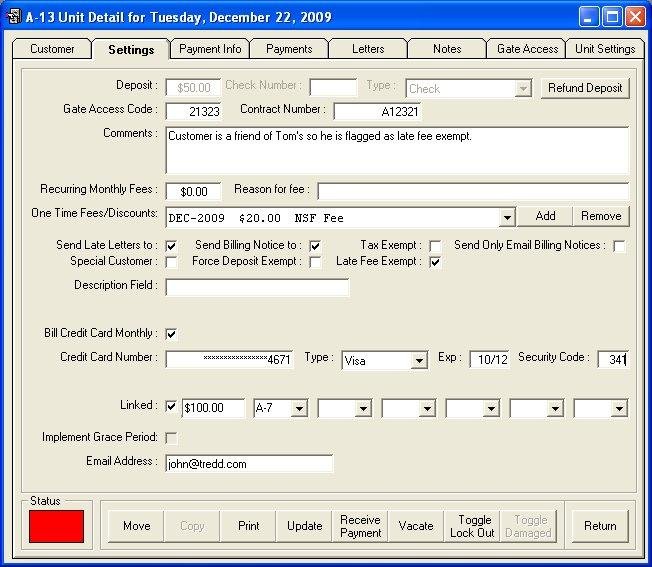Close the A-13 Unit Detail window

[635, 17]
